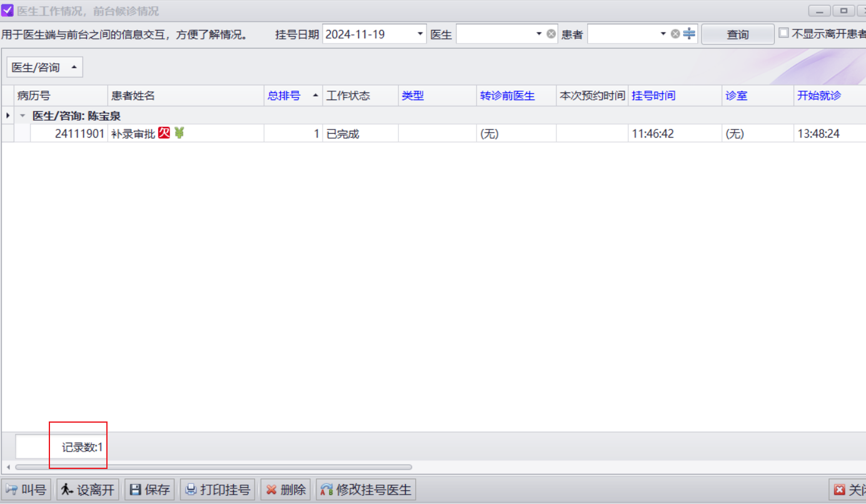Click the 删除 delete button
866x504 pixels.
(x=286, y=490)
